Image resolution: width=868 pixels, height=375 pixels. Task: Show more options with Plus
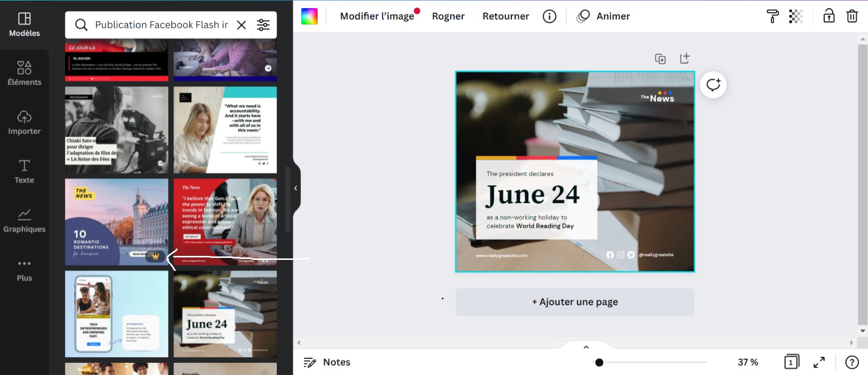click(24, 270)
